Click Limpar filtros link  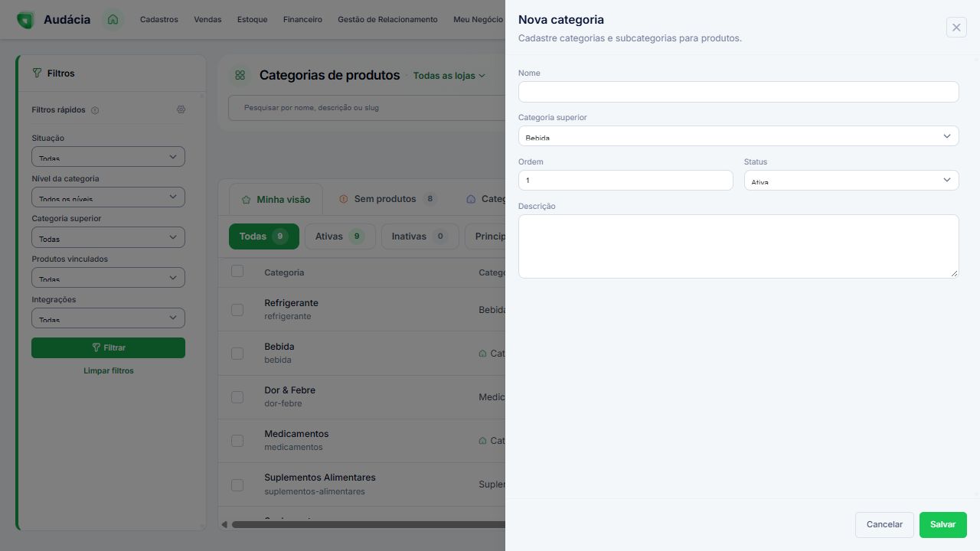(x=109, y=370)
